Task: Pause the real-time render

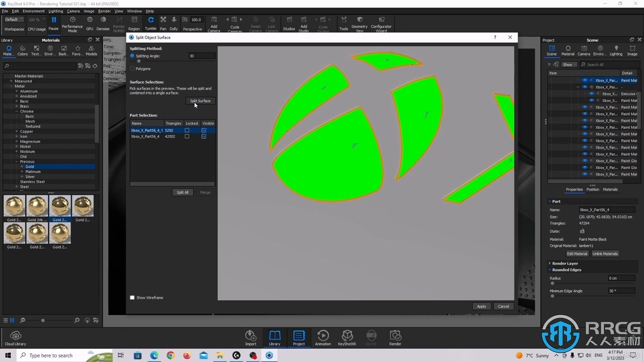Action: 53,23
